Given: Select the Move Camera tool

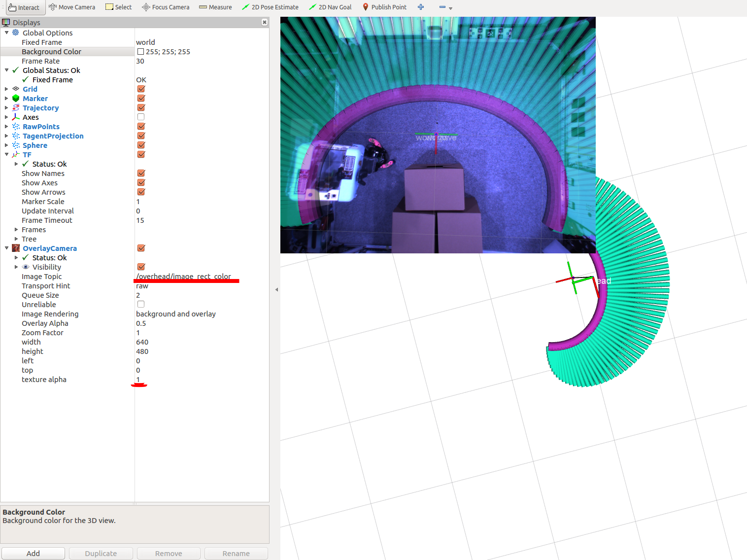Looking at the screenshot, I should [72, 7].
